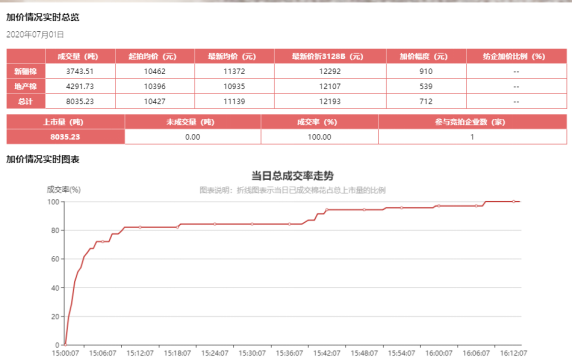Click the 总计 row label

26,101
